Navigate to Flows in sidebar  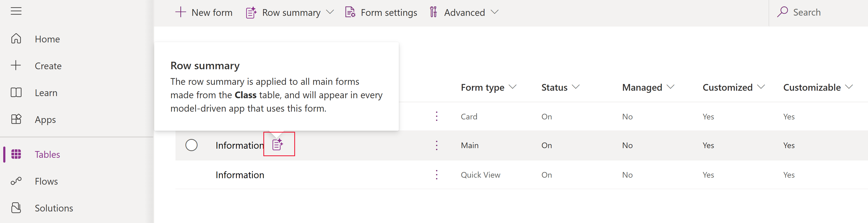(46, 181)
